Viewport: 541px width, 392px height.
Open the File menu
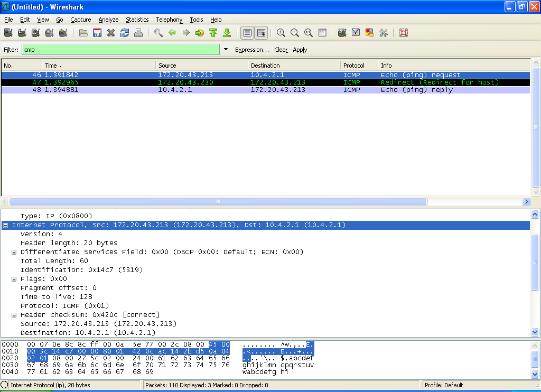pos(8,20)
